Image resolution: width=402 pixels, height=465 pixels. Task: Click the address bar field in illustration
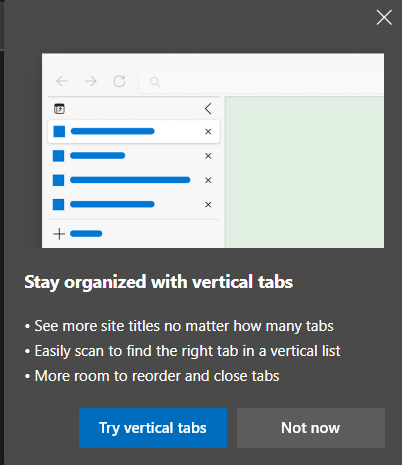(x=262, y=82)
